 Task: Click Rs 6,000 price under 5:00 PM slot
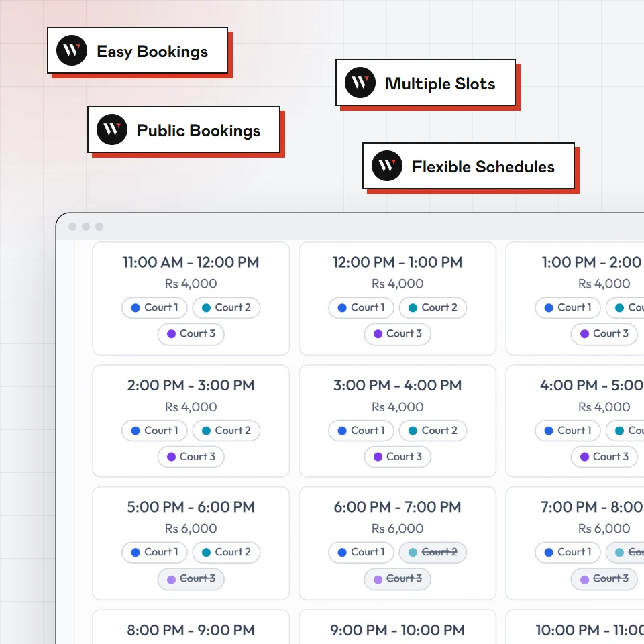[191, 529]
